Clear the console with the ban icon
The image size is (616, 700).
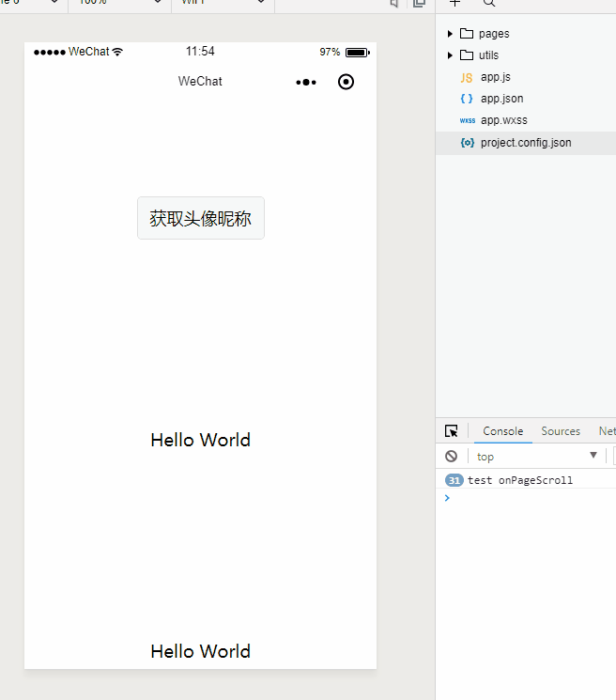[451, 456]
